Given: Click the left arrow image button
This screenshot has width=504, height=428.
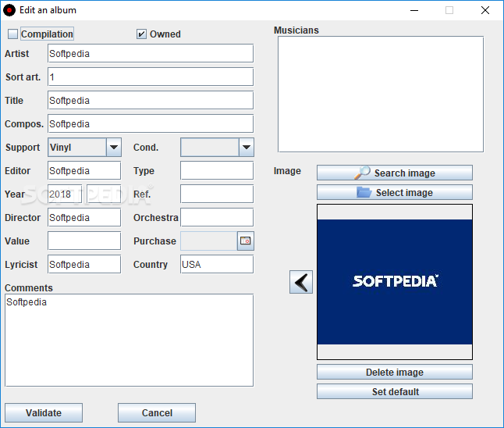Looking at the screenshot, I should click(301, 282).
